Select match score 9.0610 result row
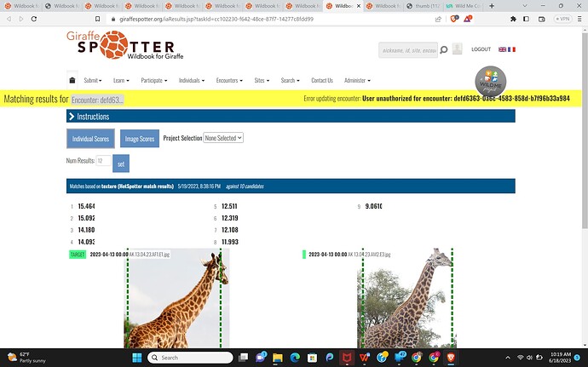The height and width of the screenshot is (367, 588). click(373, 206)
